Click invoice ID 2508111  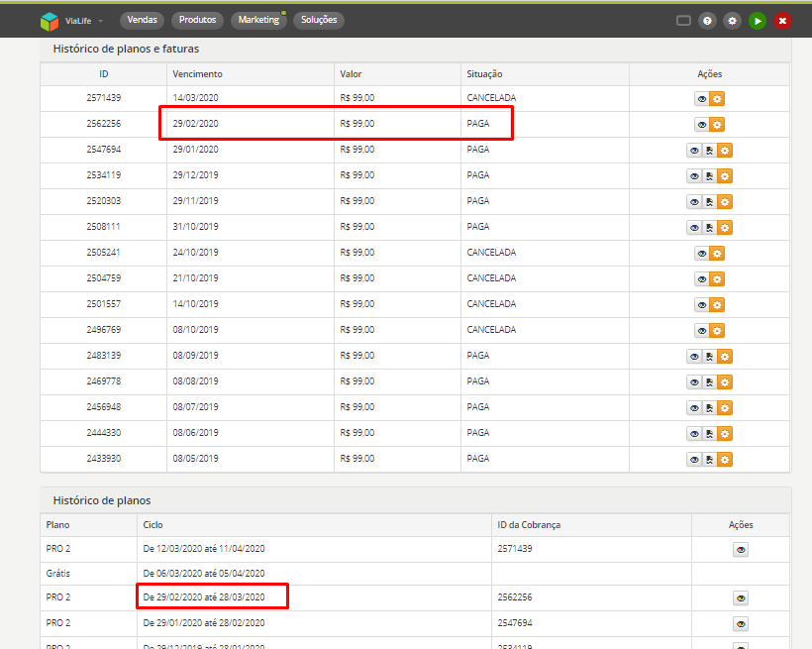104,227
